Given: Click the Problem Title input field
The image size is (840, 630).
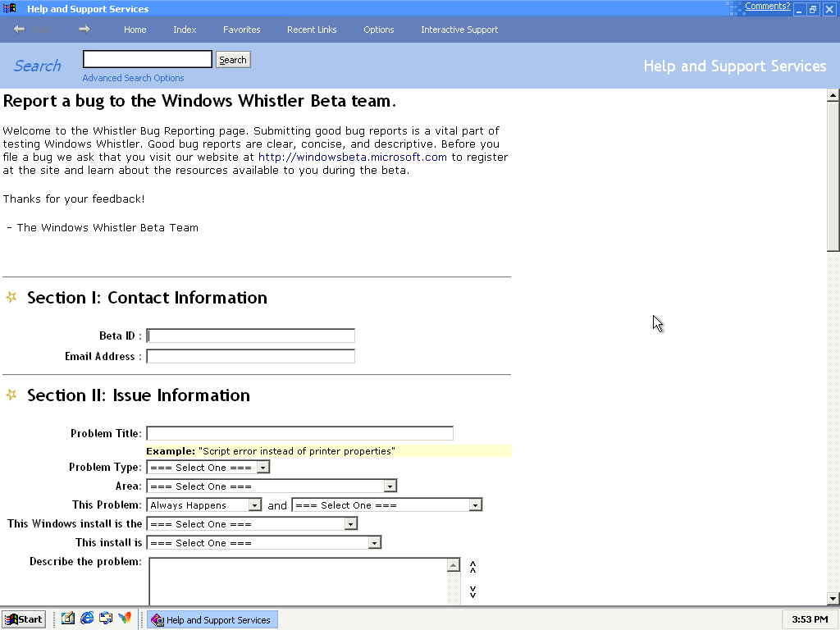Looking at the screenshot, I should (300, 433).
